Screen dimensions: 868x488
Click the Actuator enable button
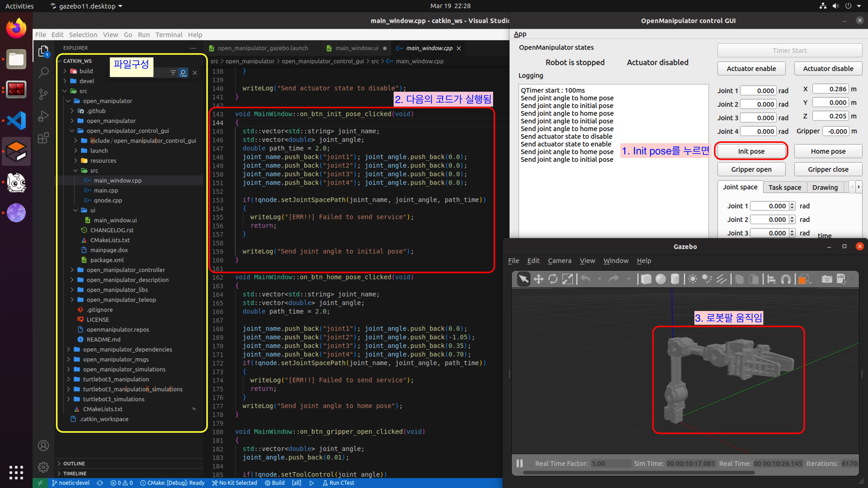(x=751, y=68)
